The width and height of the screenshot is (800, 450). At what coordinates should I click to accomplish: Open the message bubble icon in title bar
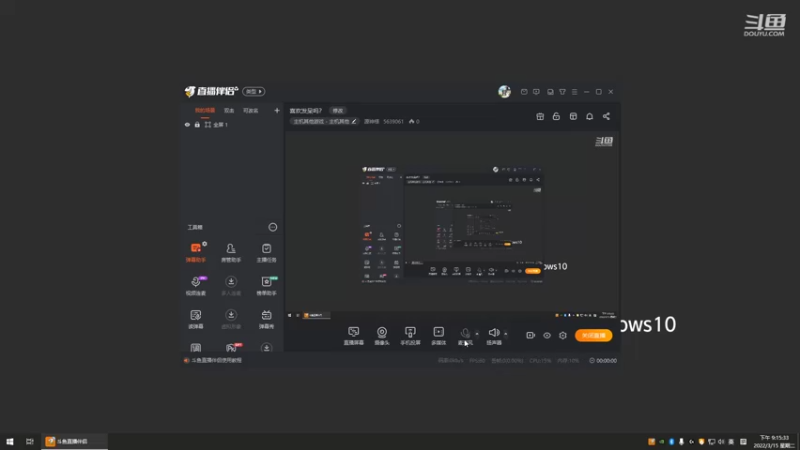click(536, 92)
